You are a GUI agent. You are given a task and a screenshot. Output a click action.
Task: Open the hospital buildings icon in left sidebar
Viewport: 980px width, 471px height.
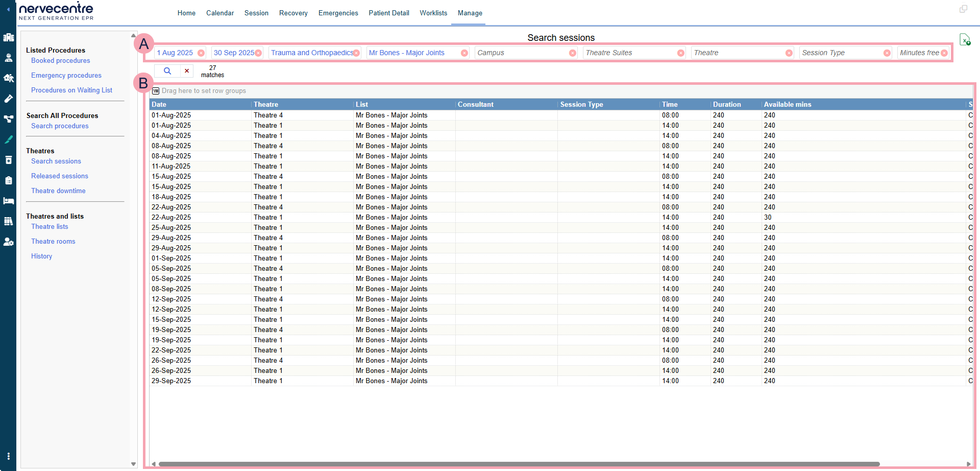tap(9, 37)
